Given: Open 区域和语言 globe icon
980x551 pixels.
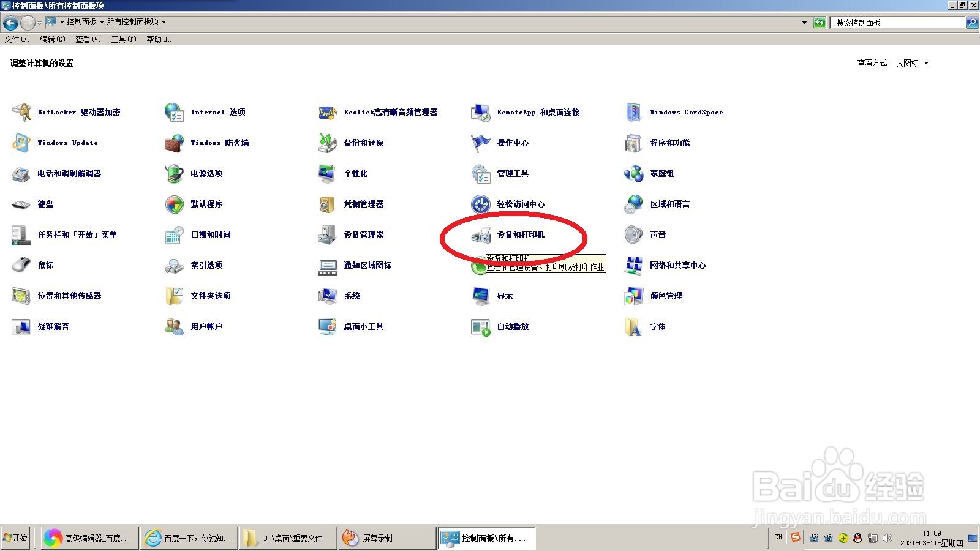Looking at the screenshot, I should [634, 204].
